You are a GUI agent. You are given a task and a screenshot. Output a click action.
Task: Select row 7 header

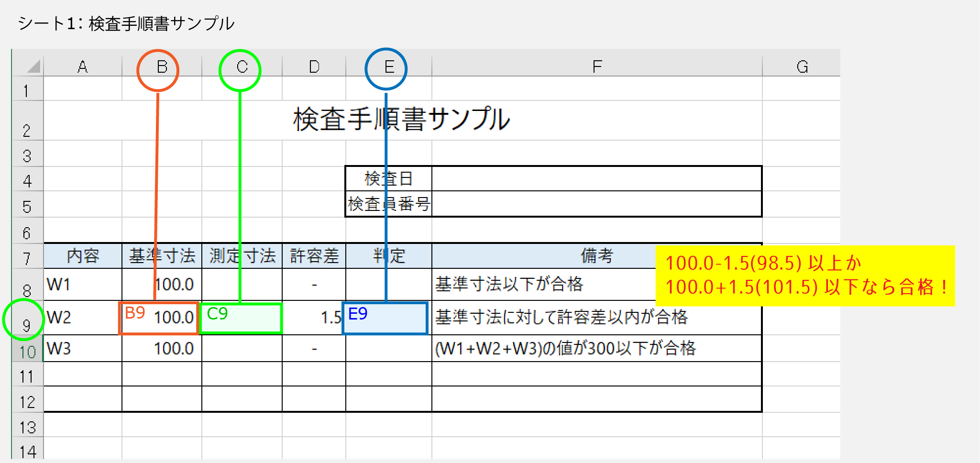point(27,256)
